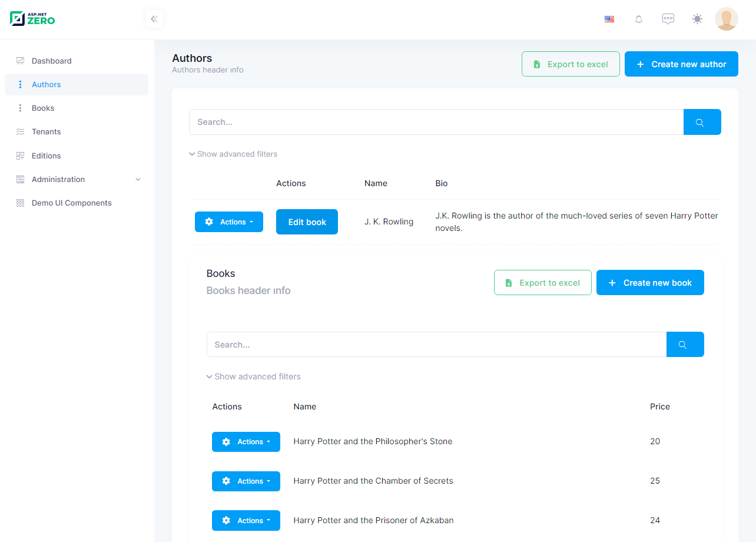This screenshot has height=542, width=756.
Task: Click the authors Search input field
Action: [436, 122]
